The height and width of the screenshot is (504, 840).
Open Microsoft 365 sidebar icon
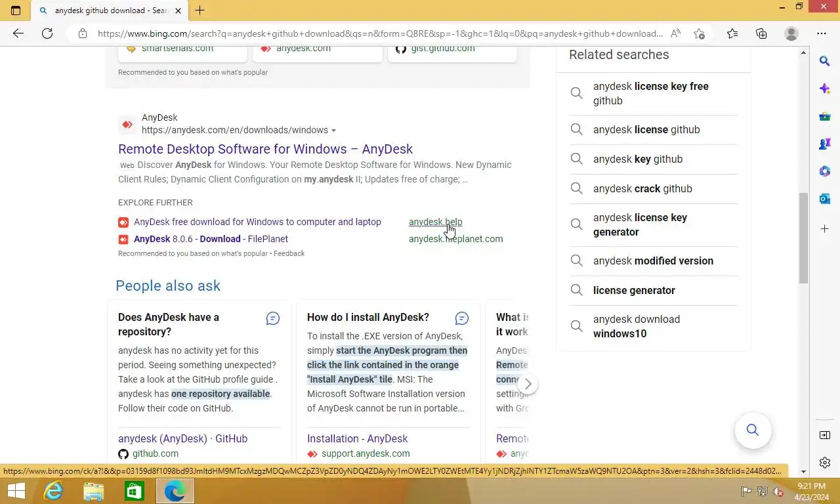(825, 171)
